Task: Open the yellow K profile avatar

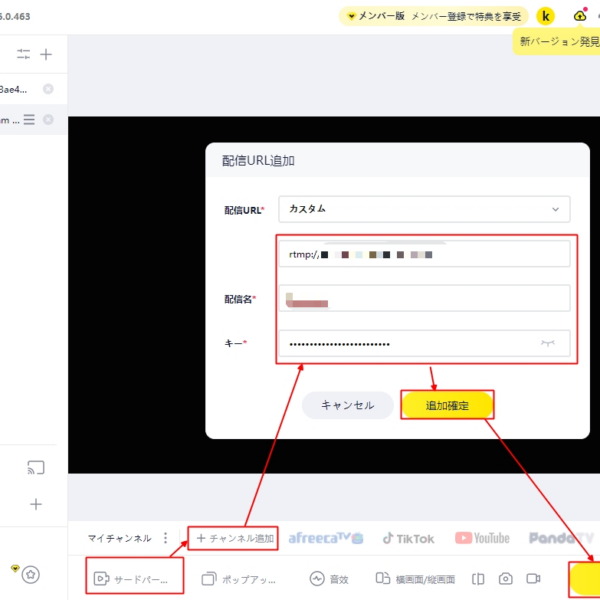Action: click(545, 16)
